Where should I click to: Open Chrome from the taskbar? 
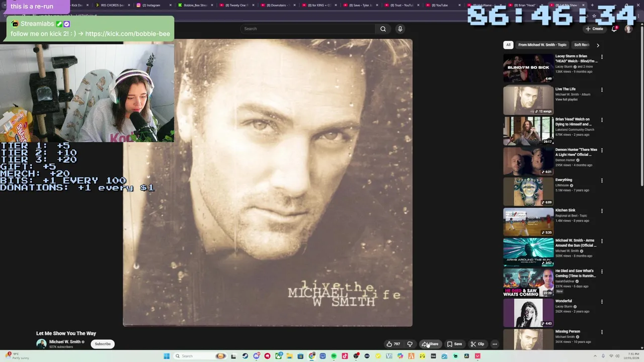click(312, 356)
